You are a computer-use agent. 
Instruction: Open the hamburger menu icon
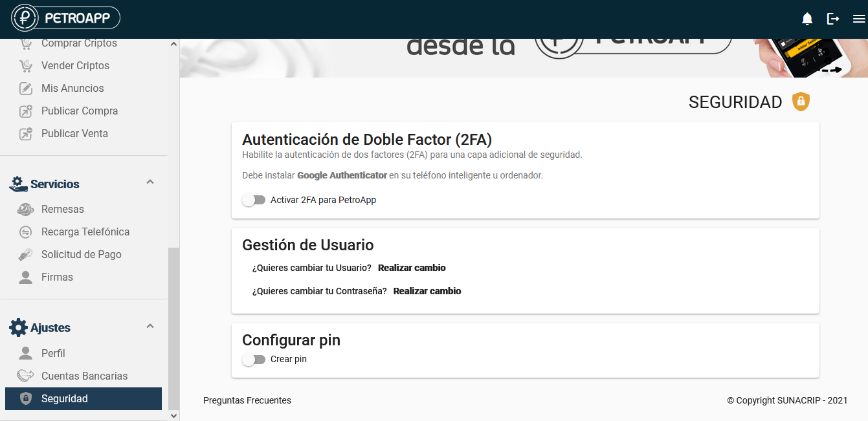point(859,19)
